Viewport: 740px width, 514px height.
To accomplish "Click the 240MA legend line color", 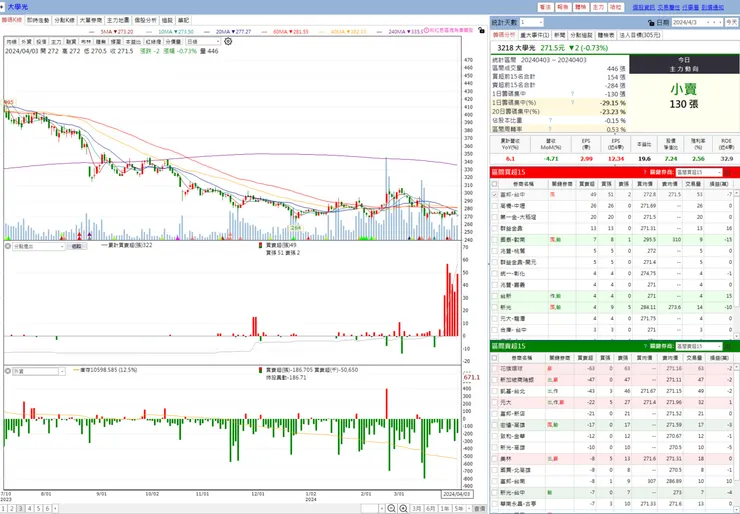I will click(380, 32).
